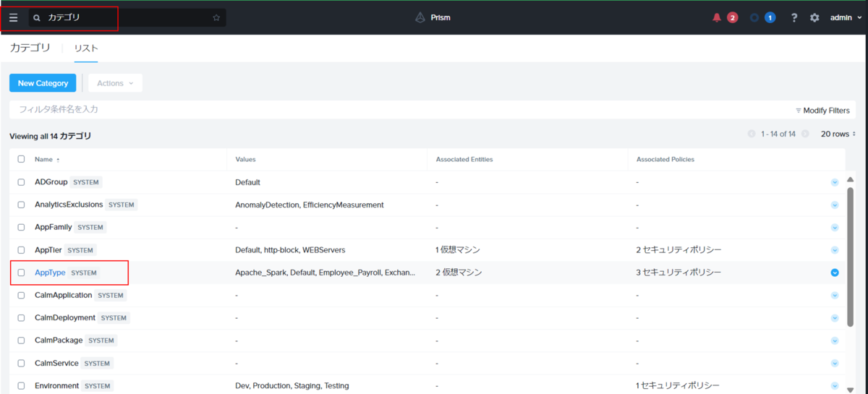Check the Environment row checkbox
868x394 pixels.
pos(22,385)
